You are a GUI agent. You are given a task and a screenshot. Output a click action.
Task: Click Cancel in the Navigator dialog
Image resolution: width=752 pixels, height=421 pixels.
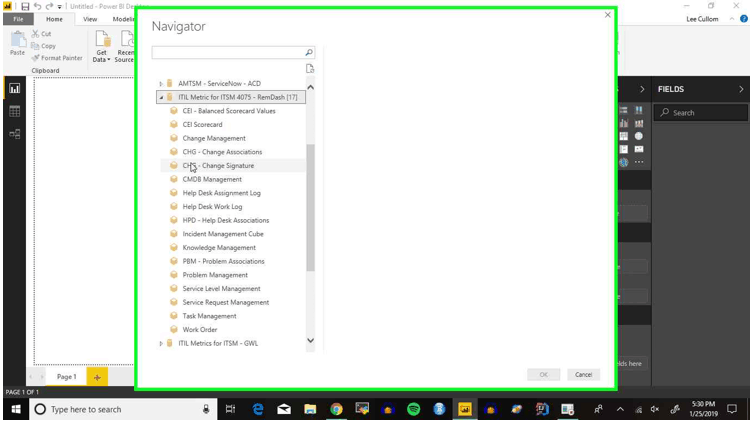[583, 374]
